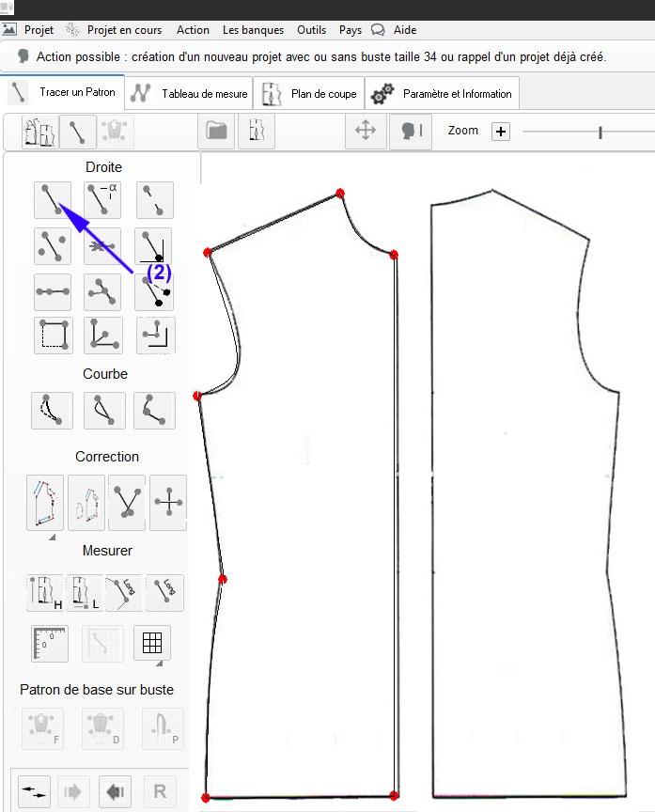Click the open folder icon in toolbar
Image resolution: width=655 pixels, height=812 pixels.
click(217, 132)
